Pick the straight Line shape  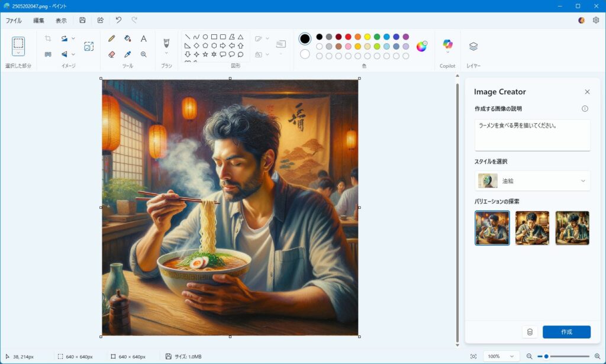[188, 37]
